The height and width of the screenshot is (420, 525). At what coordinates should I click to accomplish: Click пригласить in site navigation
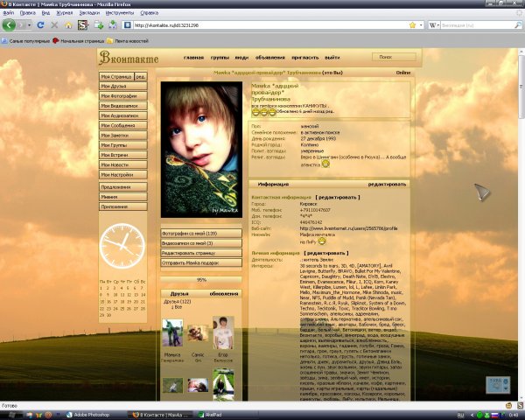coord(305,58)
